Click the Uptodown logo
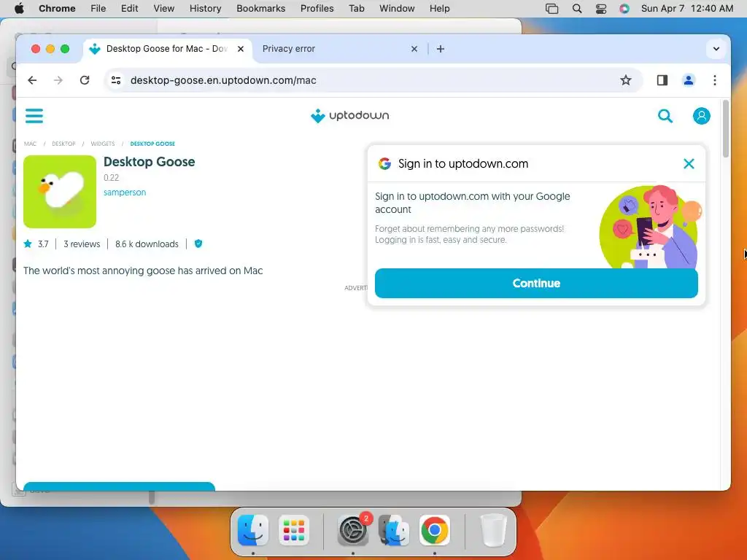Viewport: 747px width, 560px height. [x=349, y=116]
